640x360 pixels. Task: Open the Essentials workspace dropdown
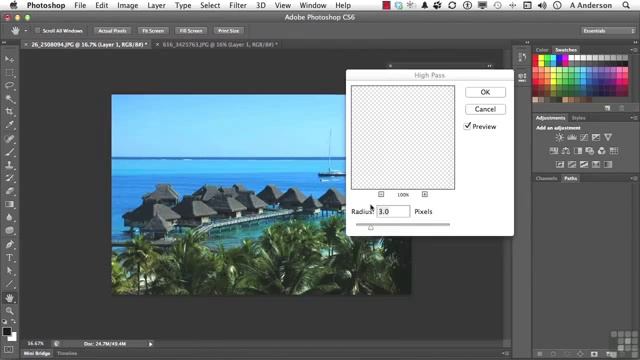608,31
